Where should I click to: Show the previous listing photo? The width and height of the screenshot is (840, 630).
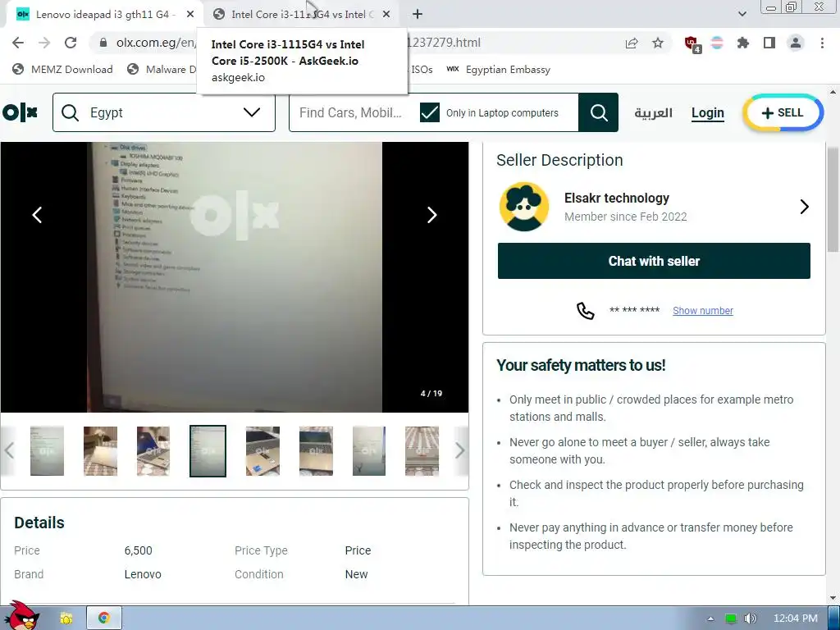pos(37,215)
